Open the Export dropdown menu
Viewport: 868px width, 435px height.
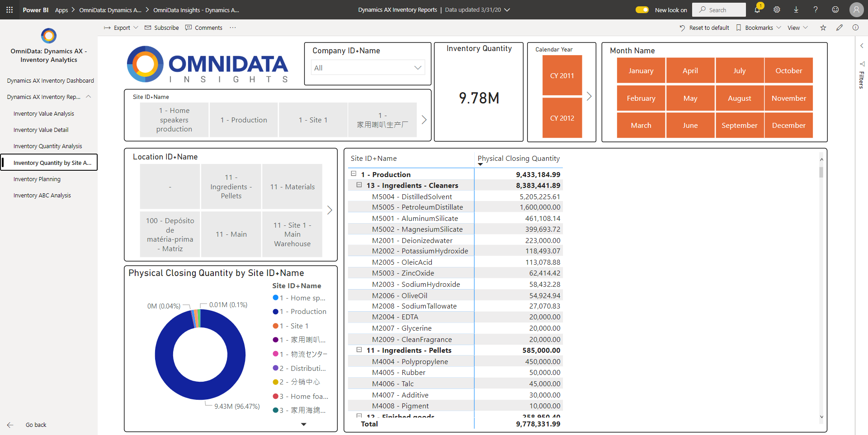coord(121,28)
